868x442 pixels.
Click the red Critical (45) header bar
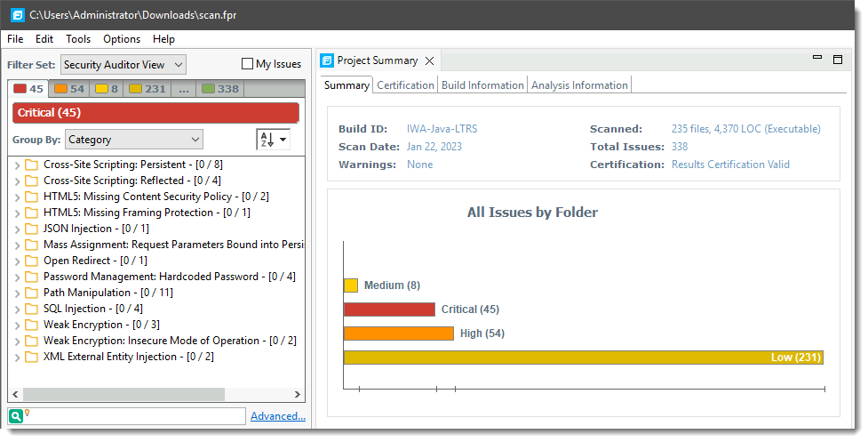click(x=155, y=112)
